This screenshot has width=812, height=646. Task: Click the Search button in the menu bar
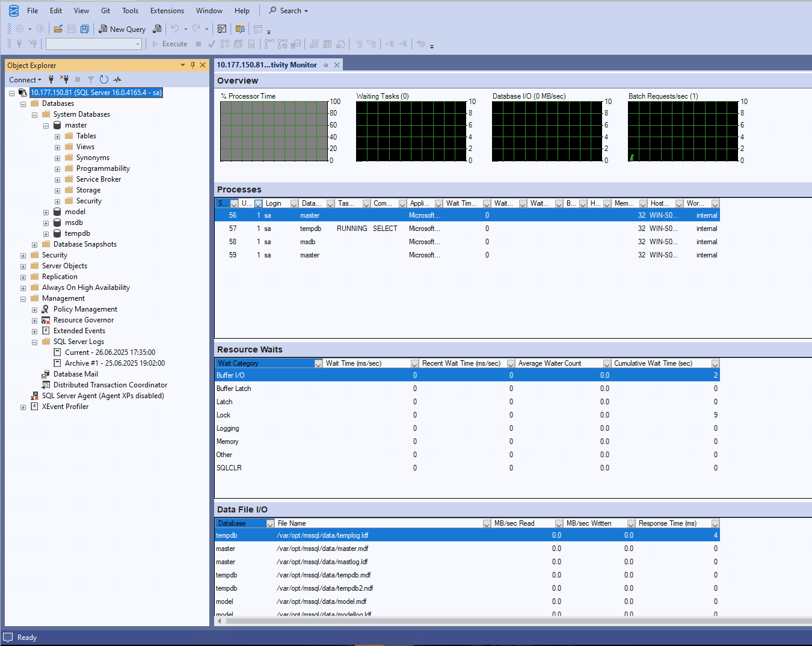[x=288, y=11]
